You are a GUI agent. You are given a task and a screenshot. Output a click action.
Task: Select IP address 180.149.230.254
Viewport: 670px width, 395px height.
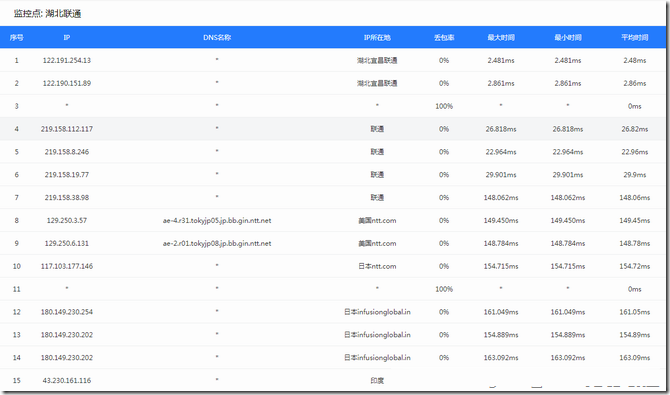pos(67,312)
